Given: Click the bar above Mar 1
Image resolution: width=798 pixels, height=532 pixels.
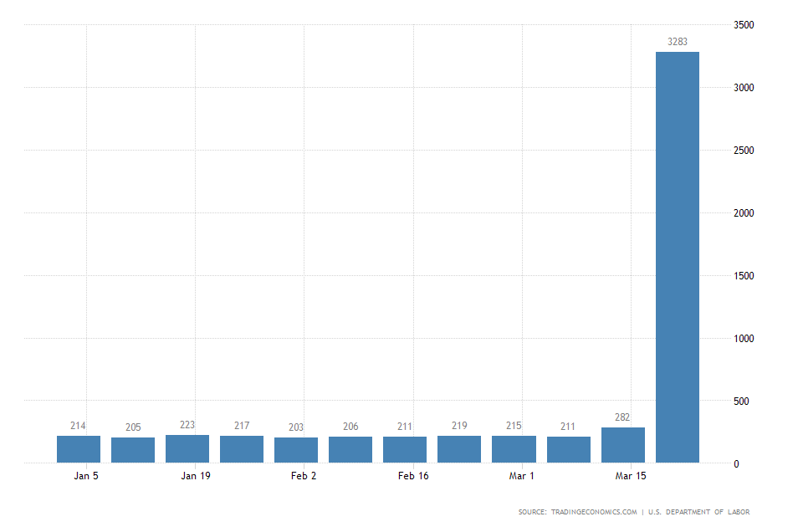Looking at the screenshot, I should pyautogui.click(x=514, y=449).
